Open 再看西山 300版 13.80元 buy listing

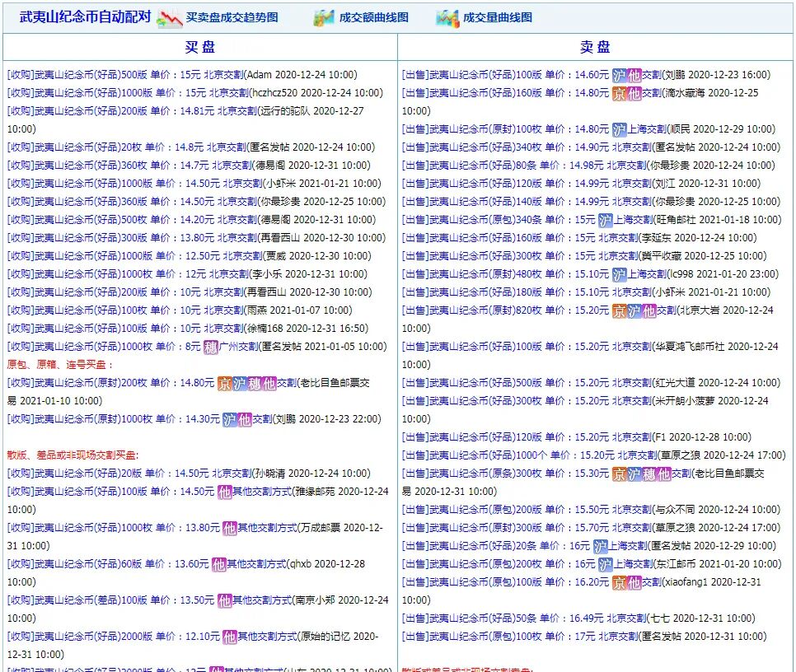click(196, 238)
